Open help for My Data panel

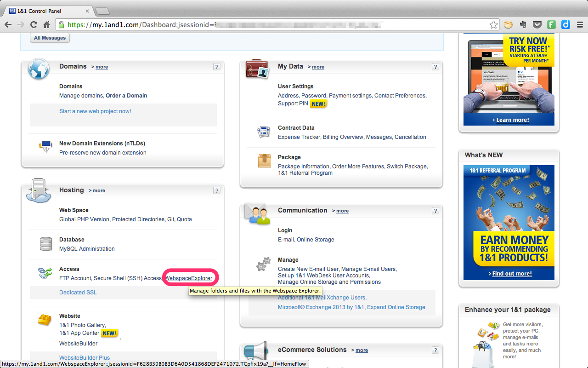[435, 67]
